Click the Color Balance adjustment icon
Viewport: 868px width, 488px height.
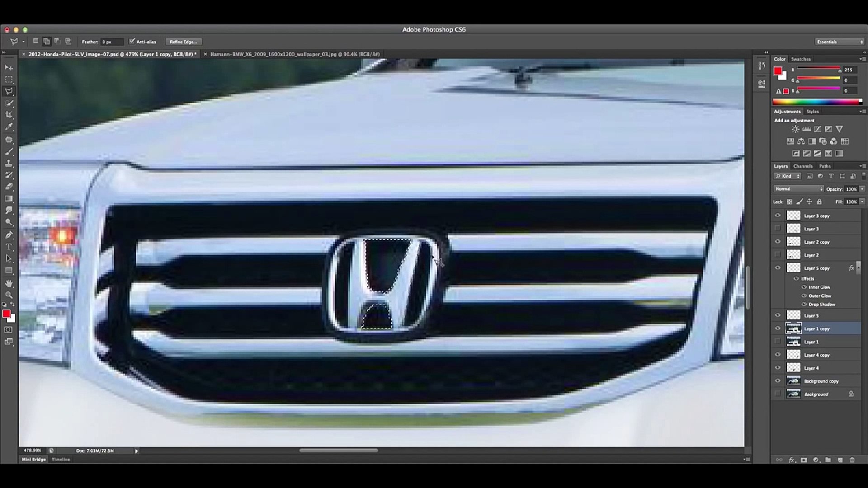[x=801, y=141]
